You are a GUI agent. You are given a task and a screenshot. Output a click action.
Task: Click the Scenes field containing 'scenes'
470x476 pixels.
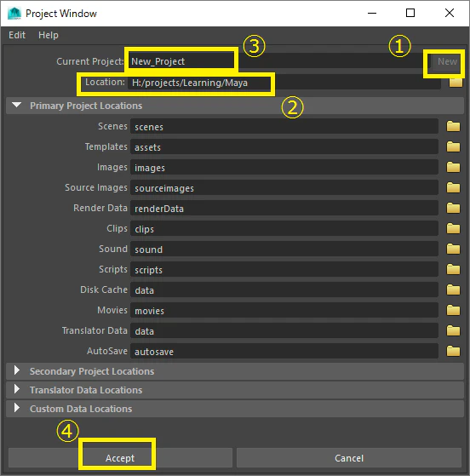[284, 126]
